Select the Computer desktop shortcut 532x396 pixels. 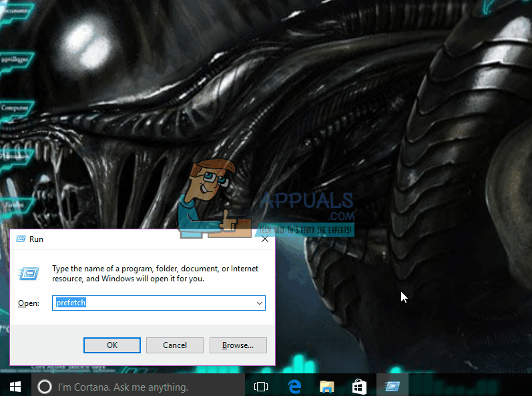click(15, 109)
